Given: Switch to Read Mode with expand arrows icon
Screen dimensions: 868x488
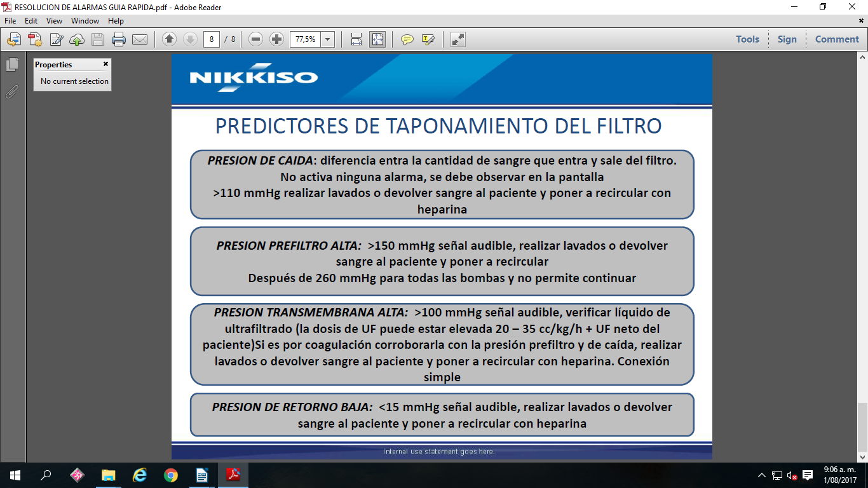Looking at the screenshot, I should coord(458,39).
